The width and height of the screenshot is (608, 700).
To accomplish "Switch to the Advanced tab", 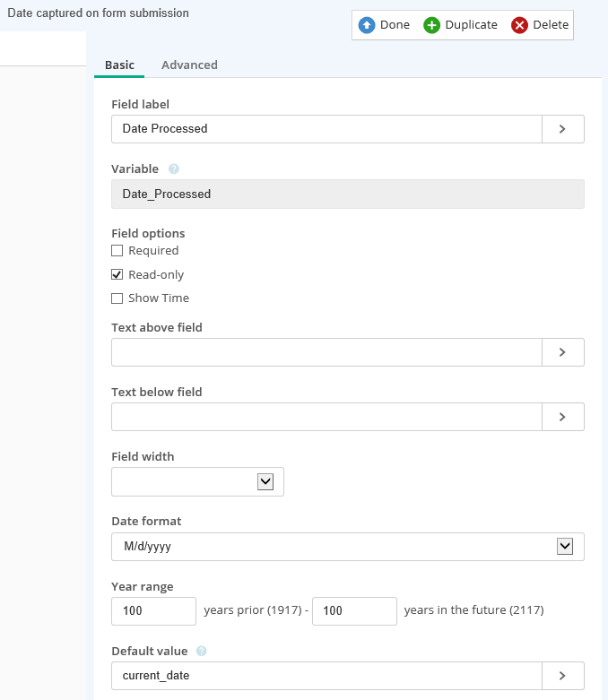I will (x=189, y=65).
